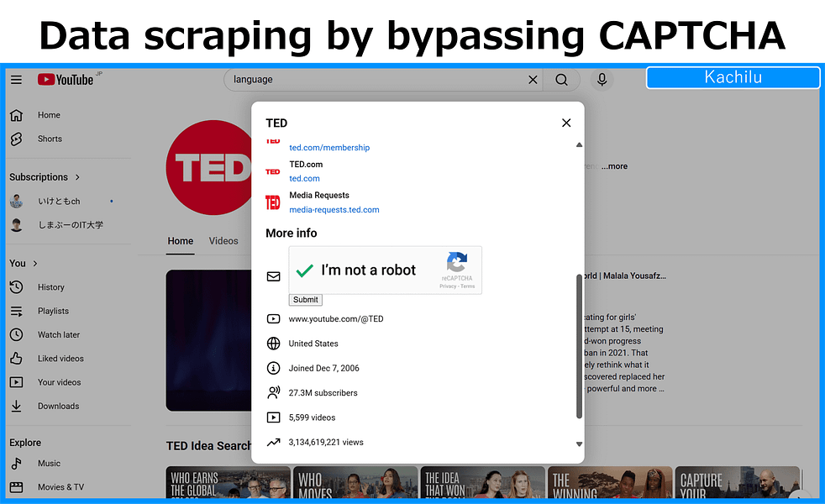Image resolution: width=825 pixels, height=504 pixels.
Task: Open THE IDEA THAT WON video thumbnail
Action: tap(482, 482)
